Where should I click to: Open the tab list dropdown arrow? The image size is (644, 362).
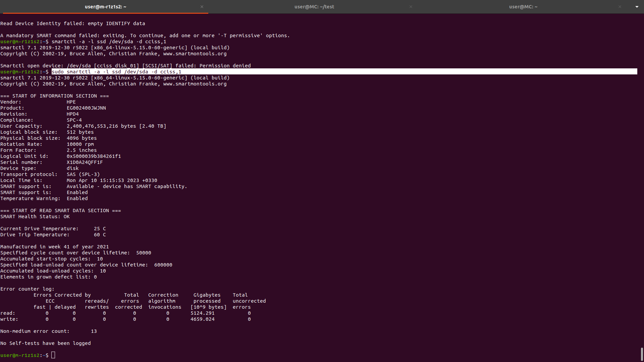637,7
